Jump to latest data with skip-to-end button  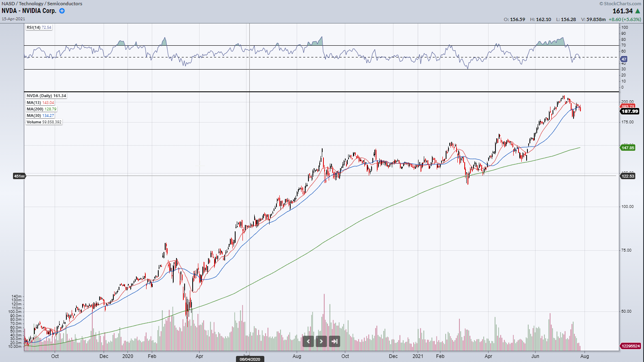[334, 341]
